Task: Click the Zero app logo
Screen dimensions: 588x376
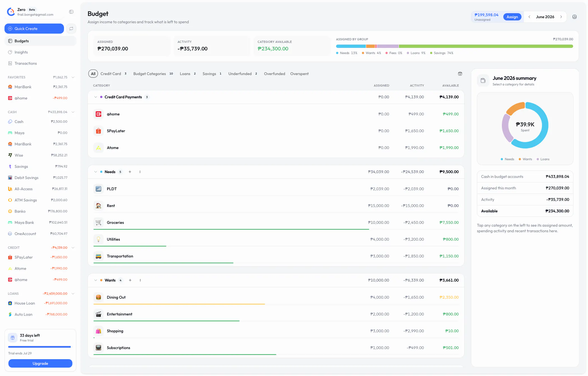Action: (11, 12)
